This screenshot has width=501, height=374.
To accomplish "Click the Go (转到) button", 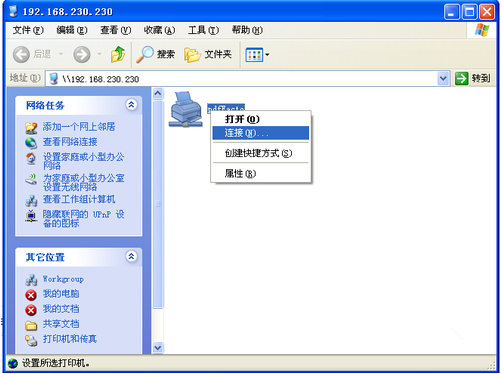I will [472, 79].
